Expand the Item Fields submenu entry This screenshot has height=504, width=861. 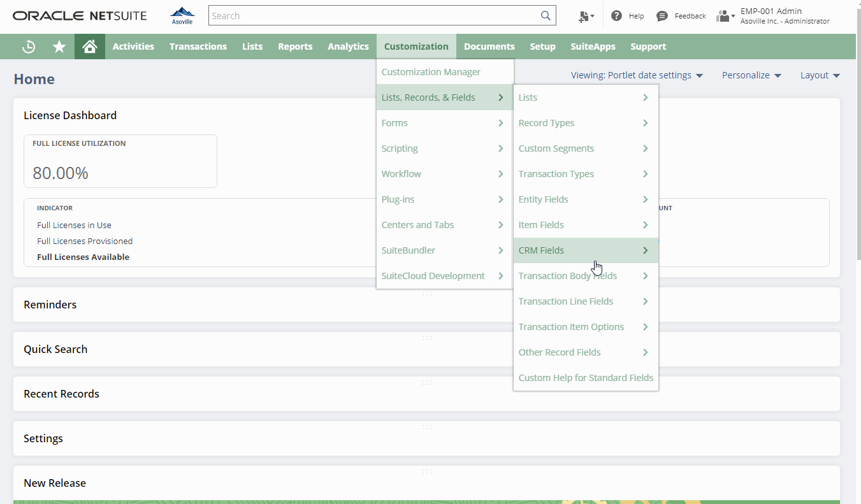pos(586,225)
